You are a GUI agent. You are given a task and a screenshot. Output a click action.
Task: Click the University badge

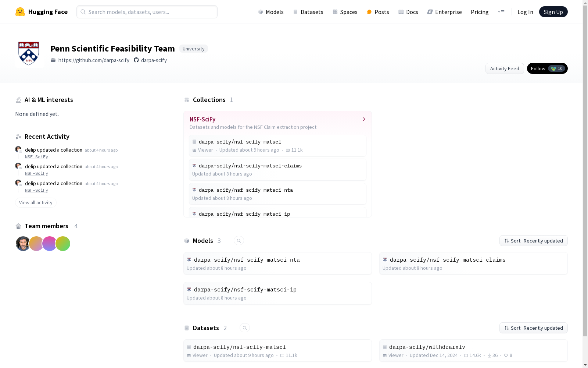click(x=194, y=49)
